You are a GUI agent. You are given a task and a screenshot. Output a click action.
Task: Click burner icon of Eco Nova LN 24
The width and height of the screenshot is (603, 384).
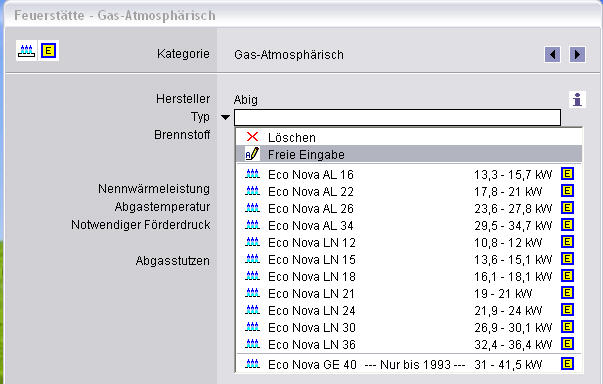[253, 310]
